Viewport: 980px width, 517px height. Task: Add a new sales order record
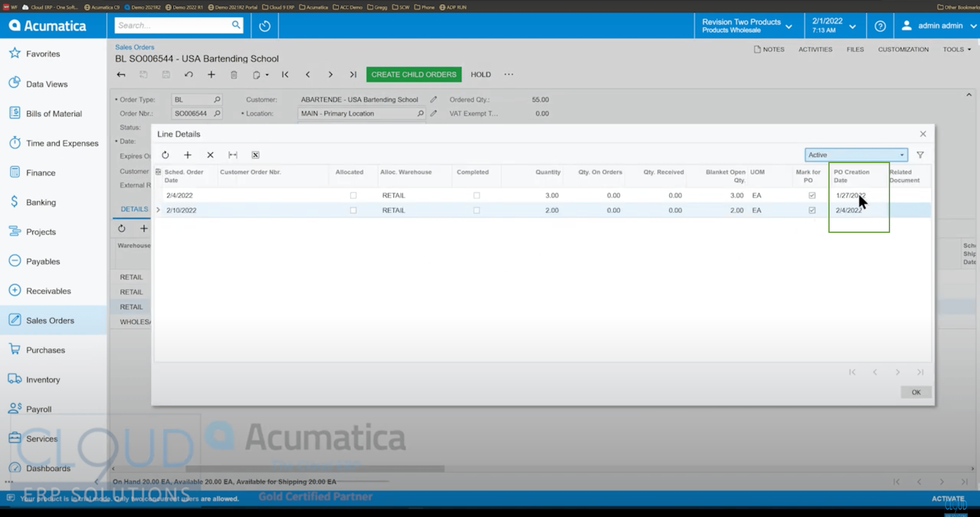211,74
